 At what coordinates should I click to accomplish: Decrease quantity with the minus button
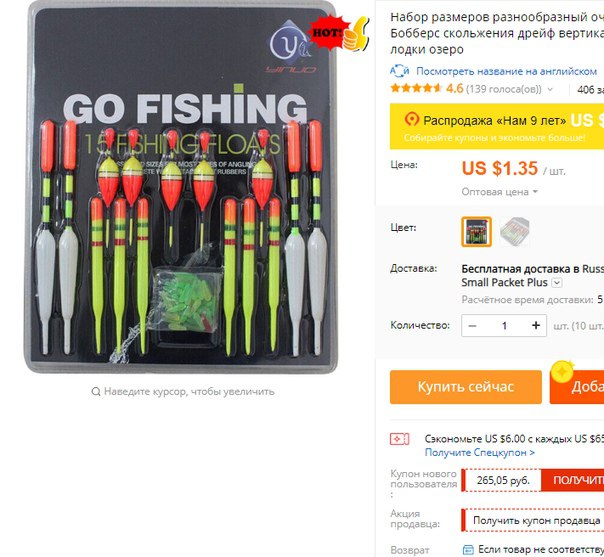(472, 326)
